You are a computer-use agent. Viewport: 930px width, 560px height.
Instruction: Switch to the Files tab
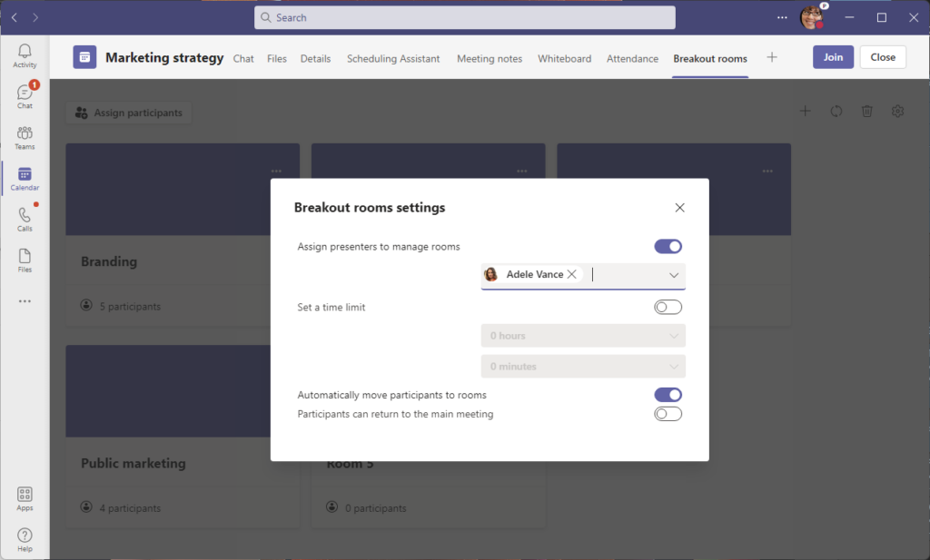(x=276, y=59)
